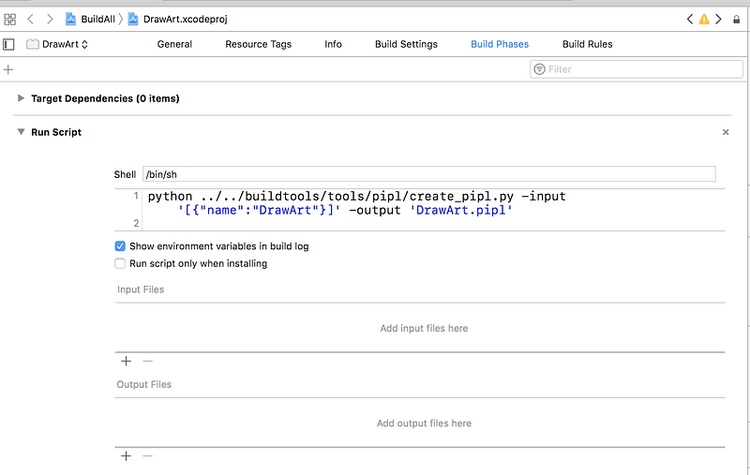
Task: Click 'Add input files here' placeholder
Action: [424, 329]
